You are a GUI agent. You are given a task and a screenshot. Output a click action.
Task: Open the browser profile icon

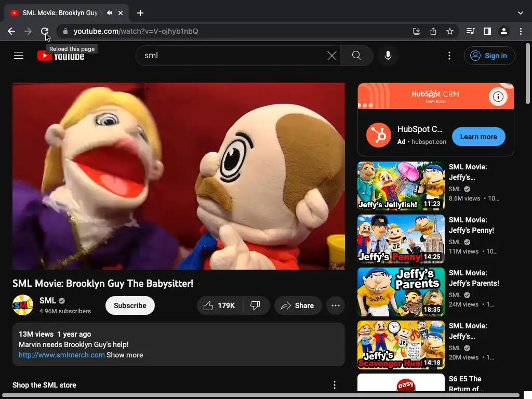(x=504, y=31)
